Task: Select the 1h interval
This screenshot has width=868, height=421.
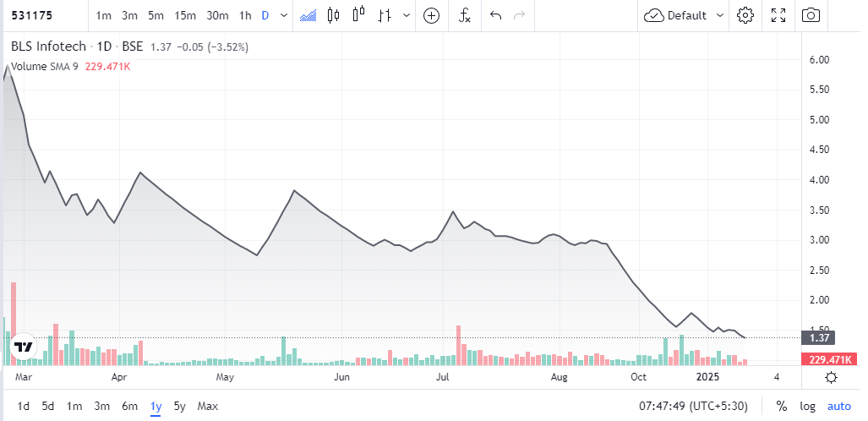Action: pyautogui.click(x=245, y=15)
